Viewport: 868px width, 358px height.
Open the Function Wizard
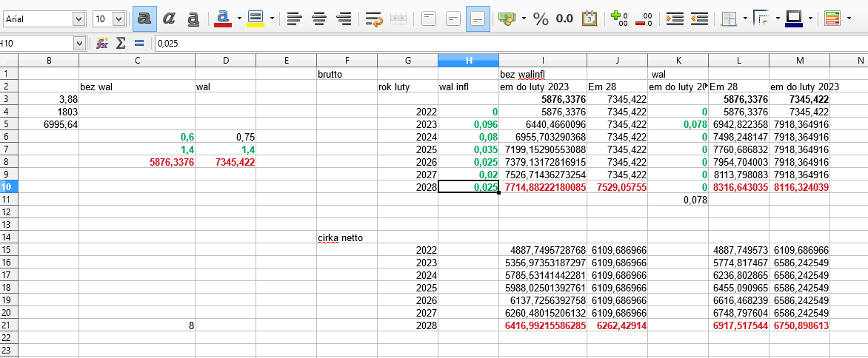tap(102, 44)
